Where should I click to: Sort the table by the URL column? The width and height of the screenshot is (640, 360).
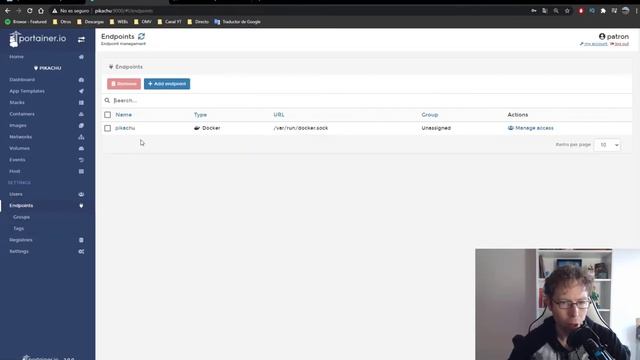tap(279, 115)
